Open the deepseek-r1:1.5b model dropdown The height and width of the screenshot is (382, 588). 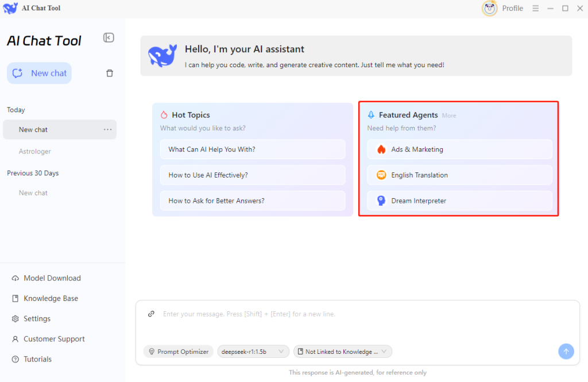click(x=253, y=352)
